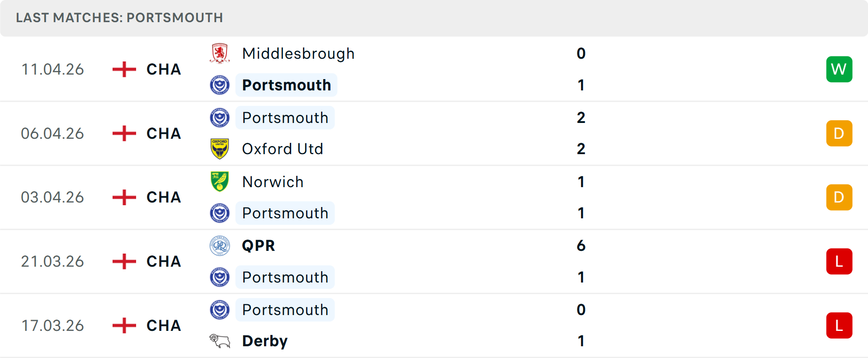Select the Derby ram logo
This screenshot has height=358, width=868.
tap(220, 340)
